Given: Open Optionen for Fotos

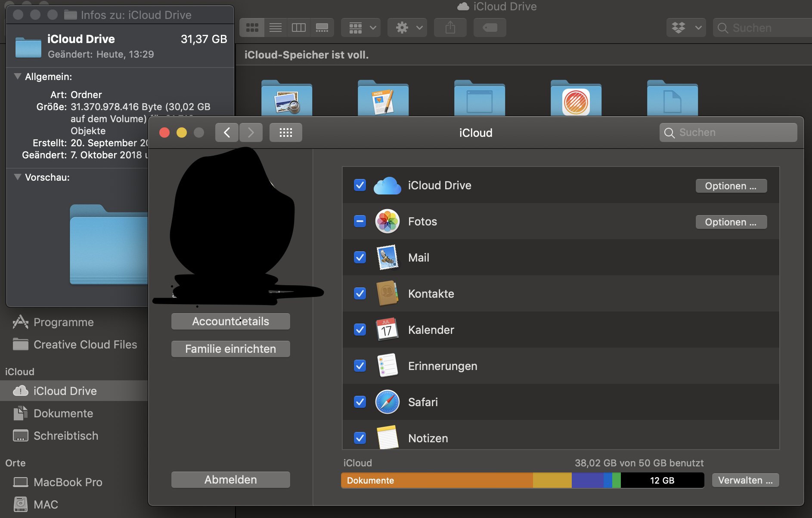Looking at the screenshot, I should coord(731,222).
